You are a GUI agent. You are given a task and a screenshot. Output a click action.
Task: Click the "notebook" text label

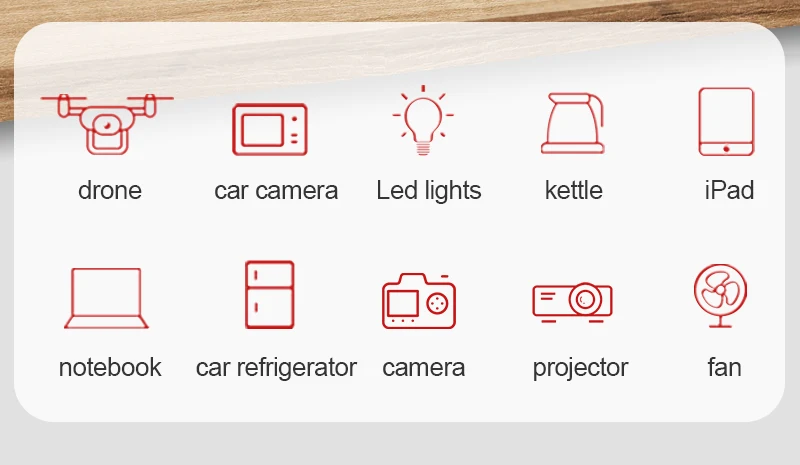(110, 368)
